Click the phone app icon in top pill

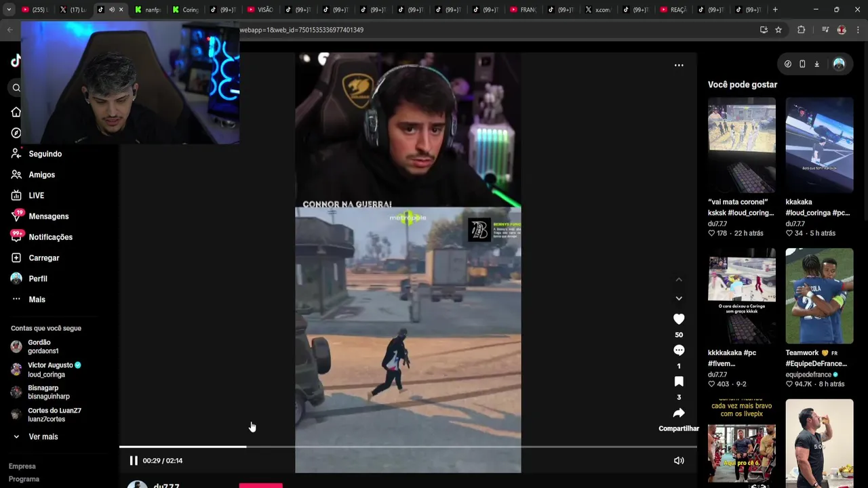click(802, 64)
